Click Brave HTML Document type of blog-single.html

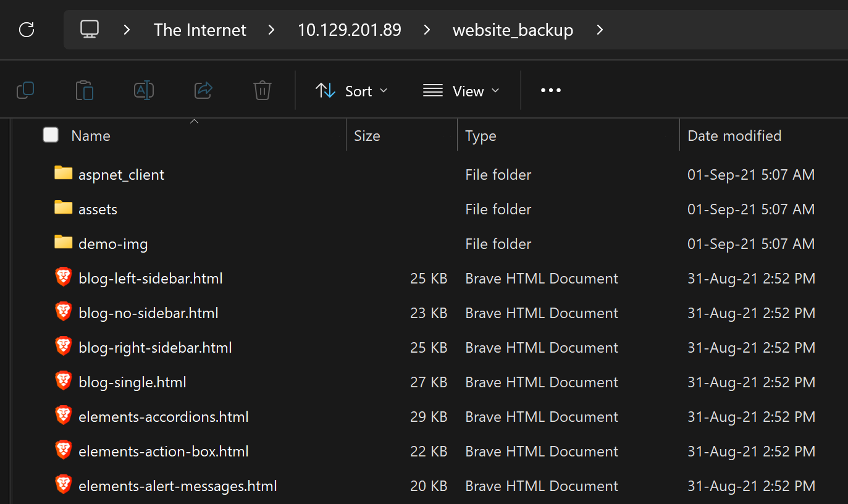[542, 382]
